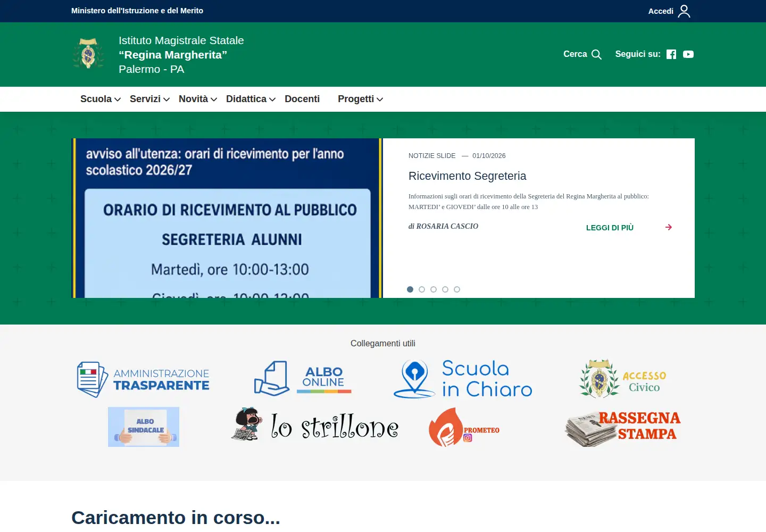The width and height of the screenshot is (766, 532).
Task: Click the Cerca magnifying glass icon
Action: point(596,54)
